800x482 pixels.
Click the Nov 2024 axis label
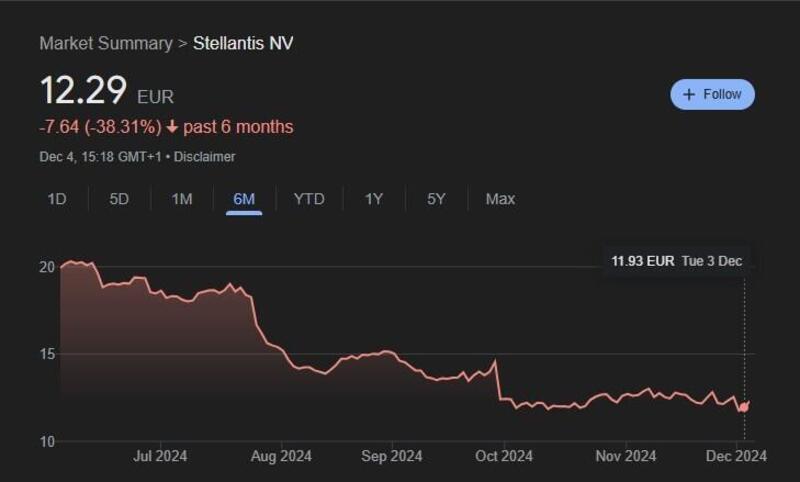[626, 456]
